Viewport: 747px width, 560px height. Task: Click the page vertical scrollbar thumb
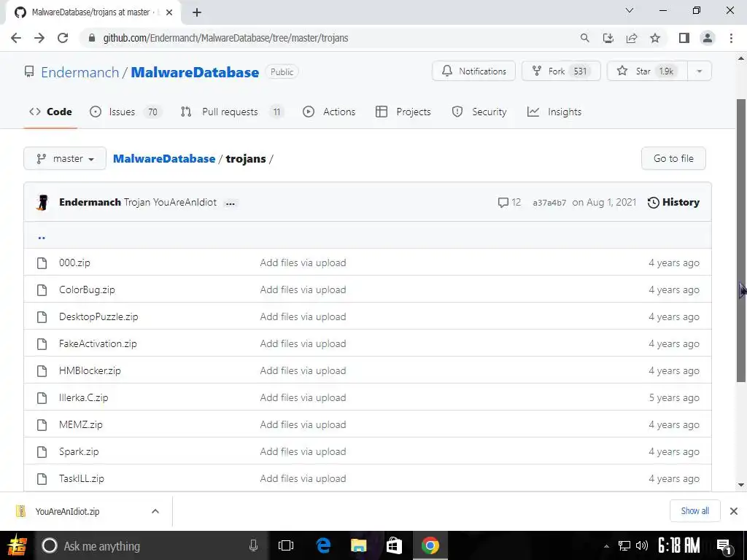741,240
